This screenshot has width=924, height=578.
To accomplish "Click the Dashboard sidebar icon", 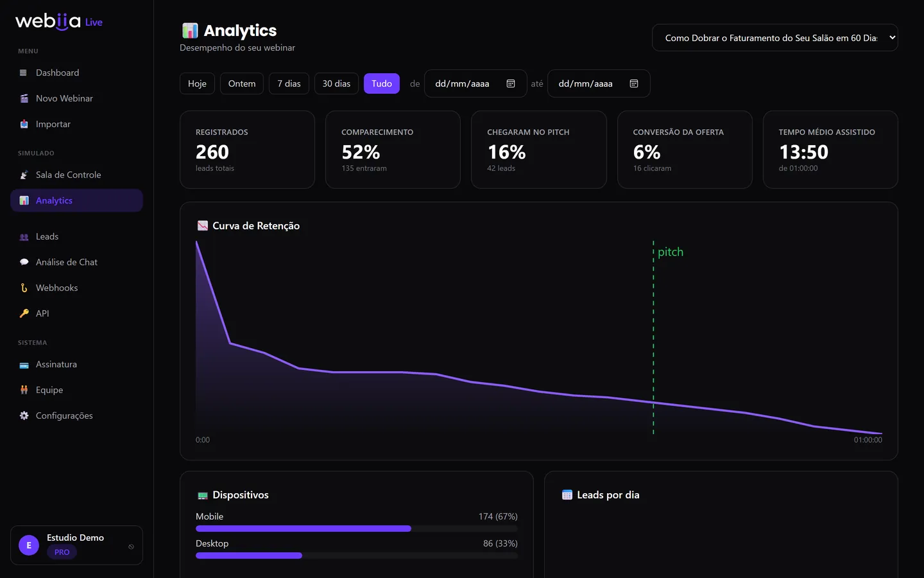I will (x=24, y=73).
